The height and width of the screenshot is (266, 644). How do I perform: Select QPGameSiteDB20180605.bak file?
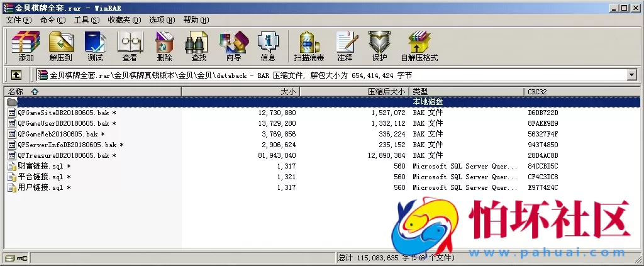click(x=67, y=113)
